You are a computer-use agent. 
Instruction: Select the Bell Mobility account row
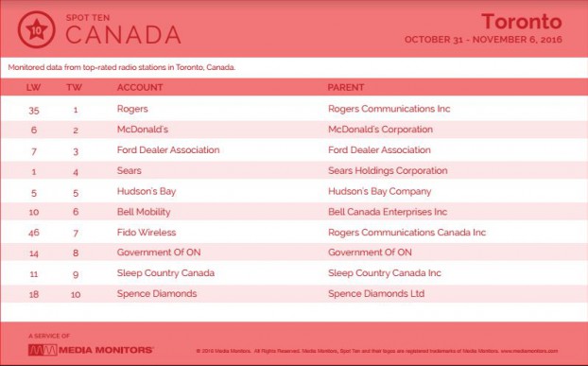pyautogui.click(x=294, y=212)
